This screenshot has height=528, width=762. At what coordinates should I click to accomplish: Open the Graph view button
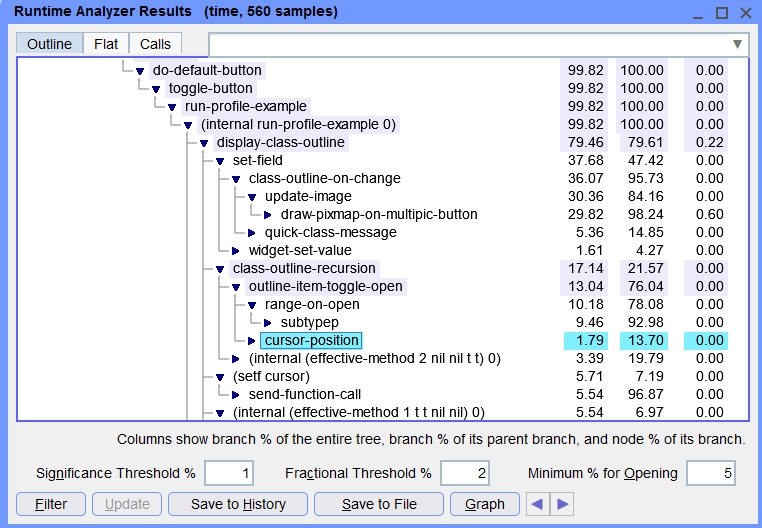click(x=485, y=504)
